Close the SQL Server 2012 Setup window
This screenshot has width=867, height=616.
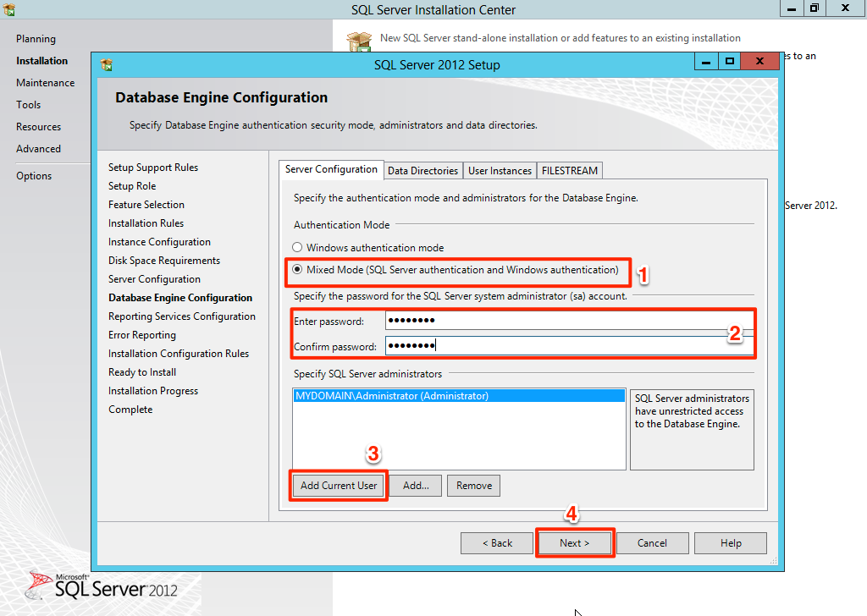(759, 61)
